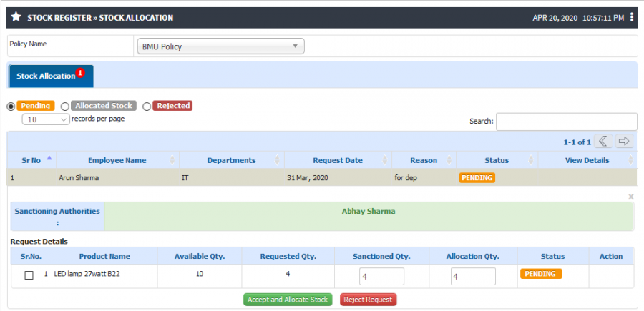Select the Allocated Stock radio button
Screen dimensions: 644x311
[x=65, y=107]
